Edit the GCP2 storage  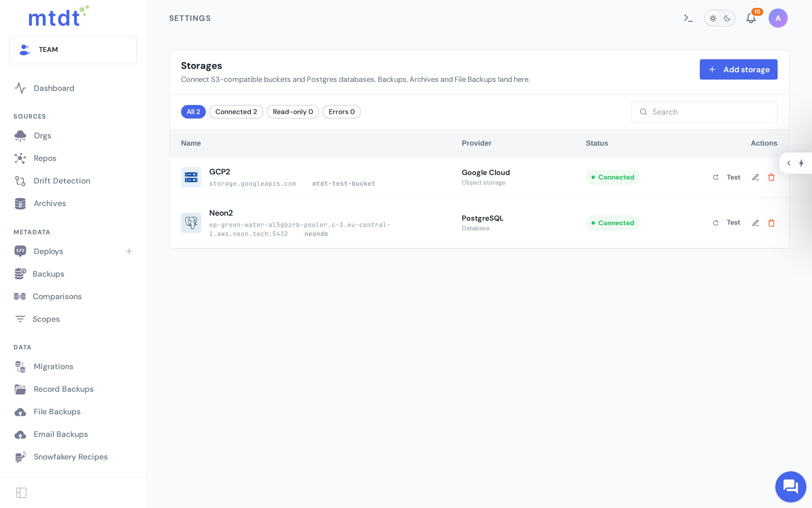coord(755,178)
